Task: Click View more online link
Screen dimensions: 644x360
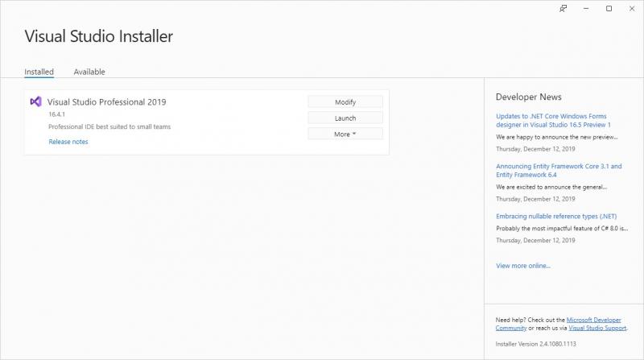Action: 522,266
